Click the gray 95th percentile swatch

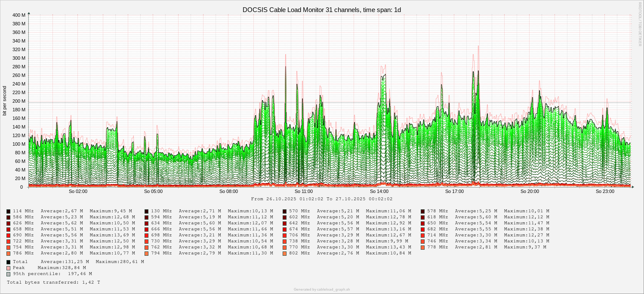9,274
